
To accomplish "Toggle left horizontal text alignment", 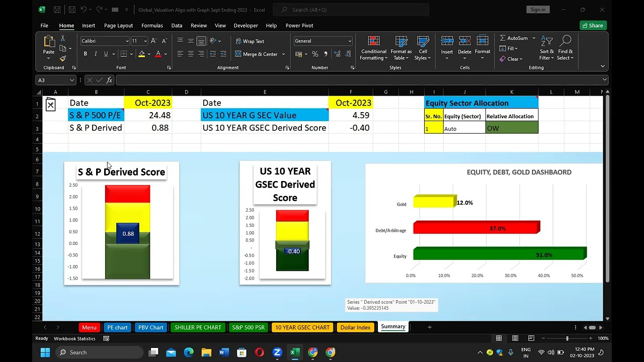I will coord(180,54).
